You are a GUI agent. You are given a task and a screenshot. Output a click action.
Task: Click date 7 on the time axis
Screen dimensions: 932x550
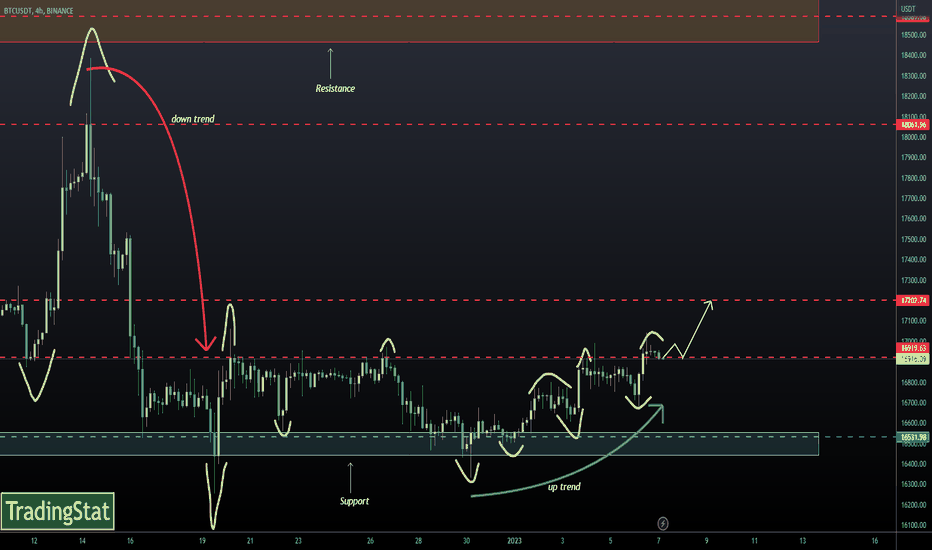pyautogui.click(x=658, y=540)
